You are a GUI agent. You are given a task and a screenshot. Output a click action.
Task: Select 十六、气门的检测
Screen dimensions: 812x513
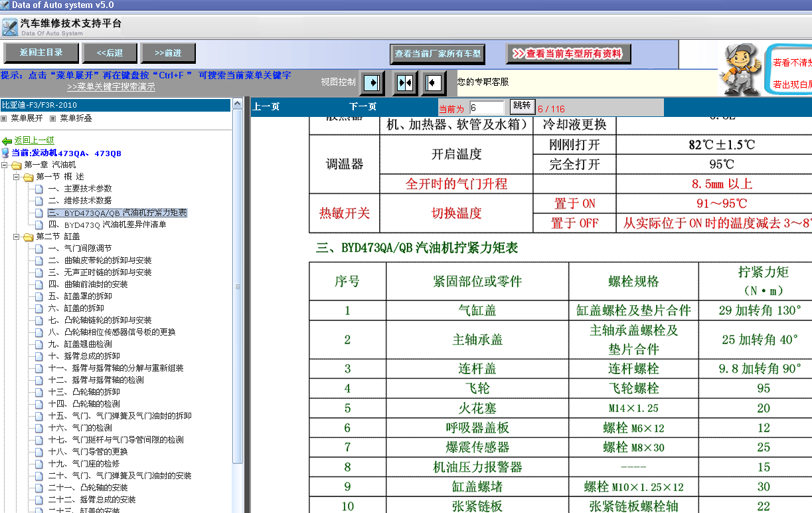tap(80, 428)
